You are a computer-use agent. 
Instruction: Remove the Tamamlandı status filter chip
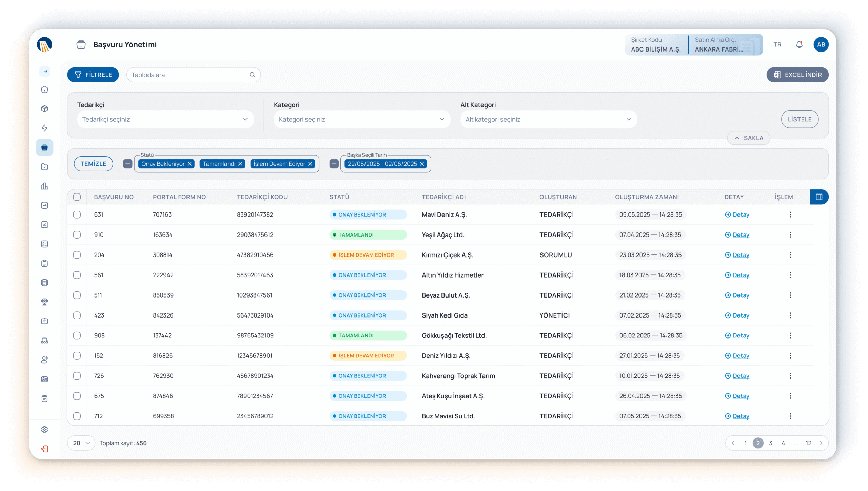click(240, 164)
